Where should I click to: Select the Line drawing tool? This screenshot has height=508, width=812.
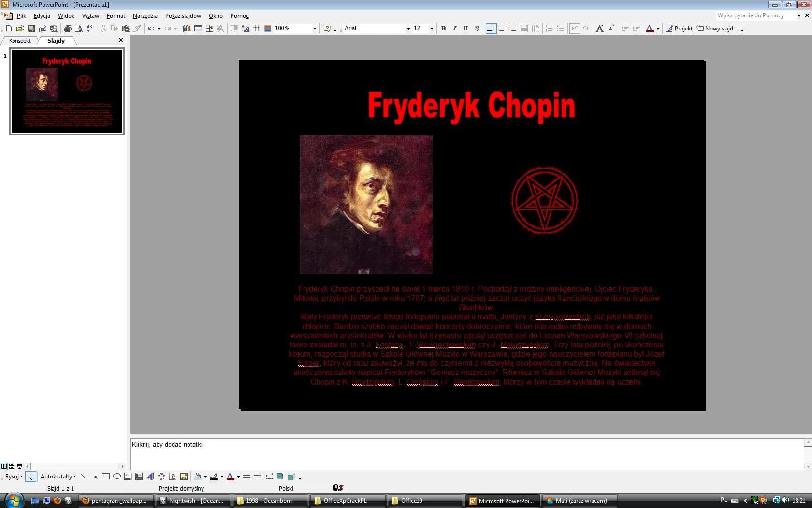click(x=84, y=477)
